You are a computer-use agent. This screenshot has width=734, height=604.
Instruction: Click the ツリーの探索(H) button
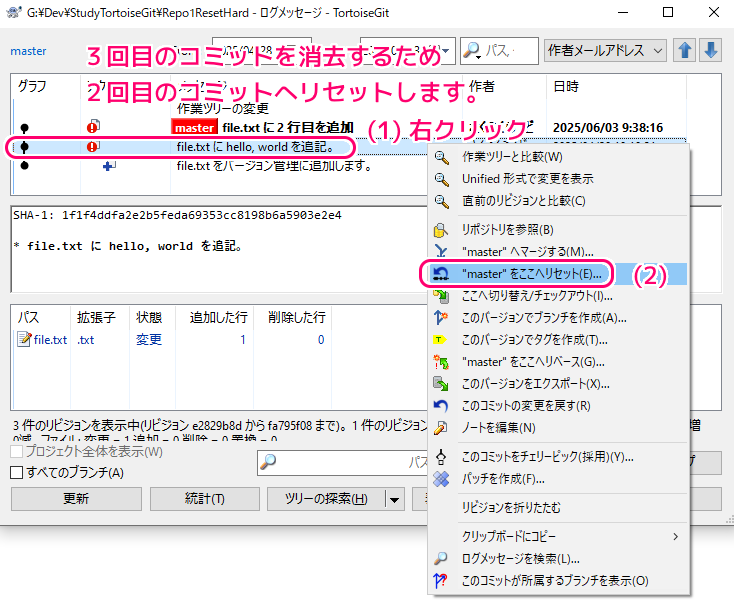326,499
